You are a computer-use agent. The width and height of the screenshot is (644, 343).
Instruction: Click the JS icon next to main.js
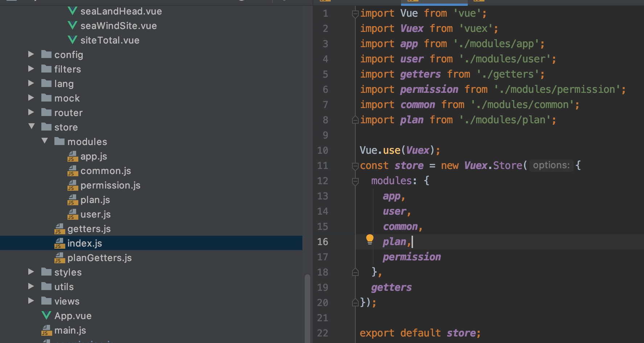click(46, 330)
